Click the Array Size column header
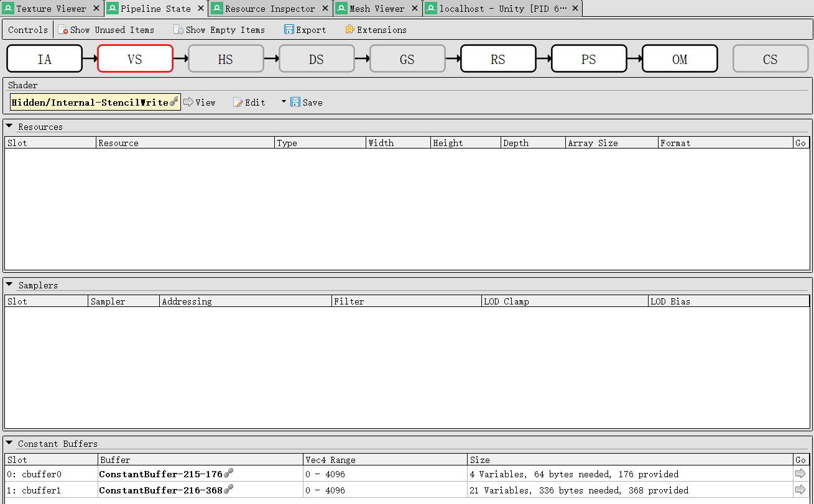Viewport: 814px width, 504px height. tap(612, 143)
